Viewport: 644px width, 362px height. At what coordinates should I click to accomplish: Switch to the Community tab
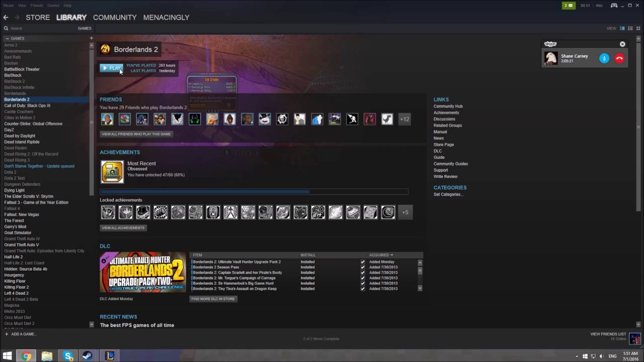[x=115, y=17]
